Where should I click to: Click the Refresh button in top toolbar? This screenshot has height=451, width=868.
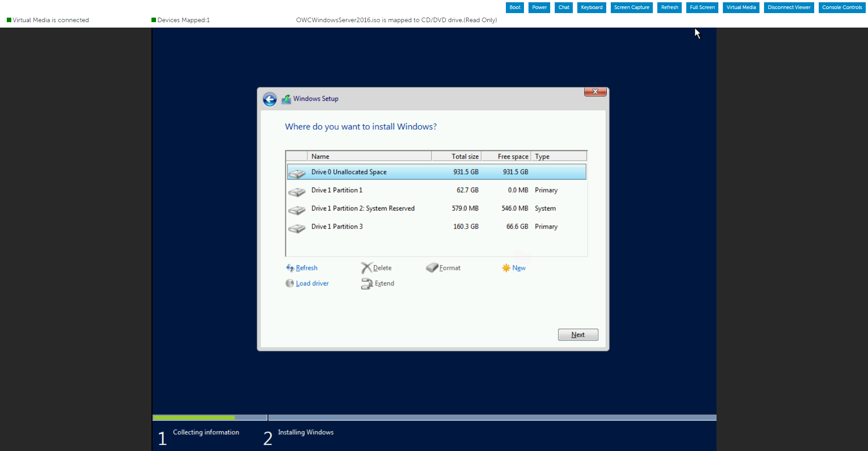[670, 8]
